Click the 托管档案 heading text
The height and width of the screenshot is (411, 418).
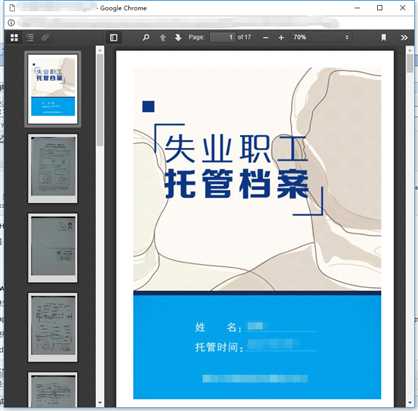point(237,183)
